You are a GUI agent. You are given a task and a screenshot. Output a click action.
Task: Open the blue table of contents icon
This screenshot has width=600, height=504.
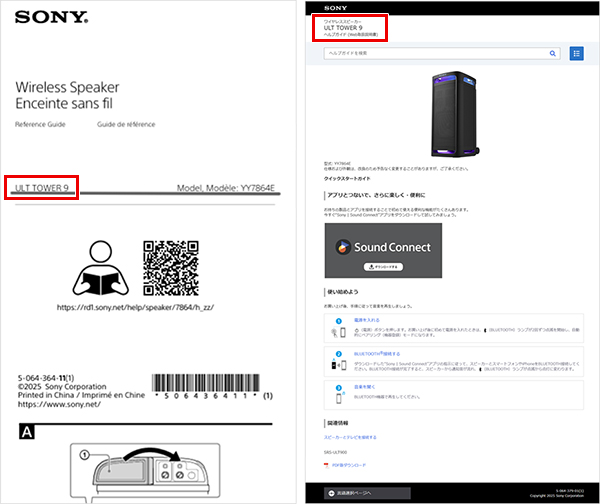pos(576,54)
